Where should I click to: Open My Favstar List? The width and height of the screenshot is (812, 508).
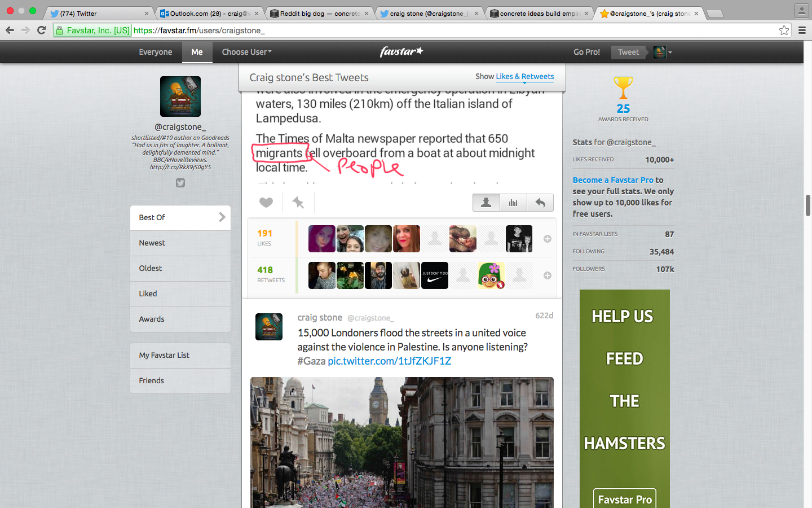click(180, 355)
